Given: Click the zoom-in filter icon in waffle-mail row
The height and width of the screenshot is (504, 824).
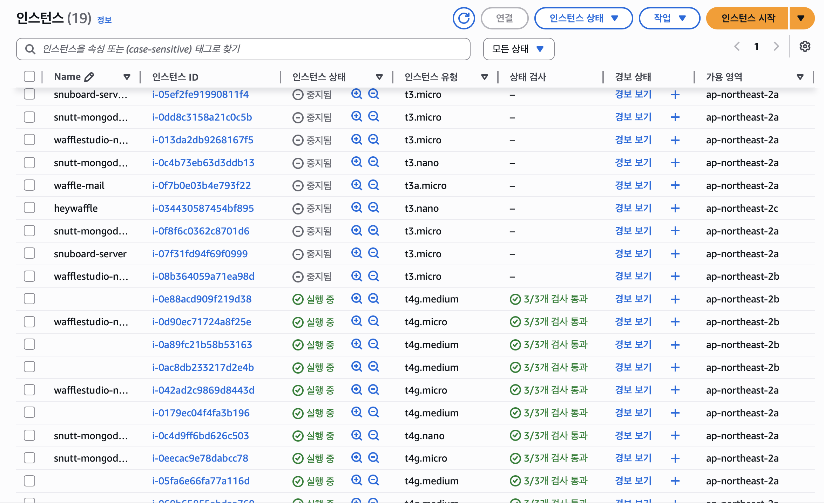Looking at the screenshot, I should click(x=357, y=185).
